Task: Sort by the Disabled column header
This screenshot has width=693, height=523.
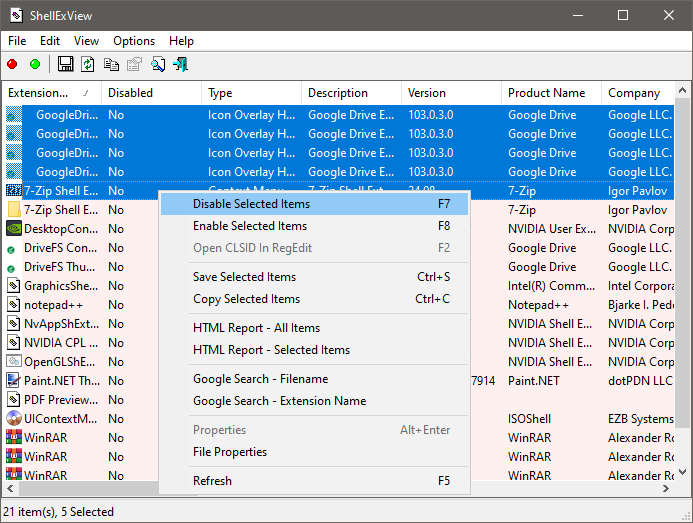Action: (151, 93)
